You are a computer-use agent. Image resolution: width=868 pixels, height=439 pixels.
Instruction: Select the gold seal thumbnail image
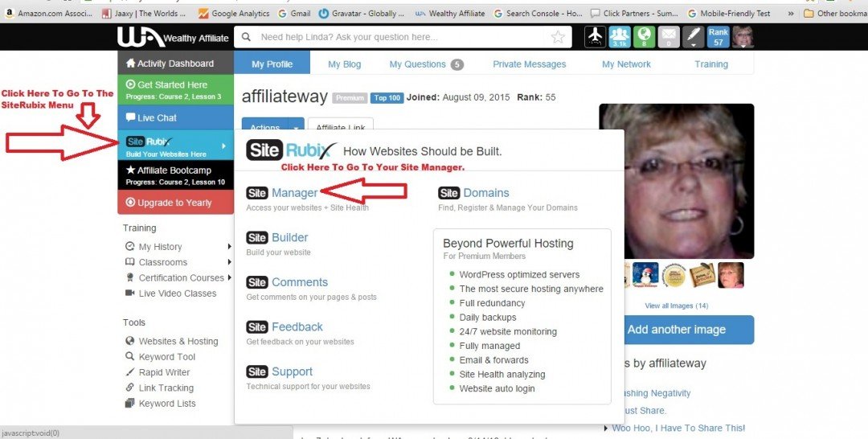click(674, 275)
